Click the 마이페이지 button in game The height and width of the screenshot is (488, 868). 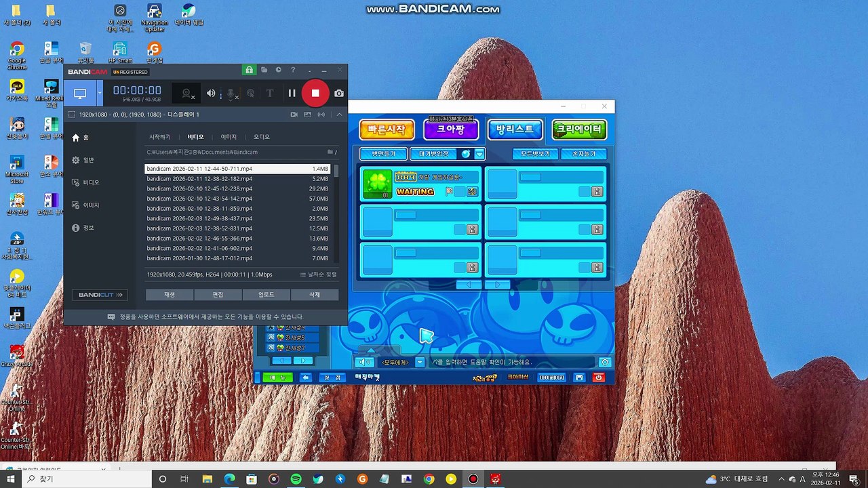pyautogui.click(x=551, y=378)
